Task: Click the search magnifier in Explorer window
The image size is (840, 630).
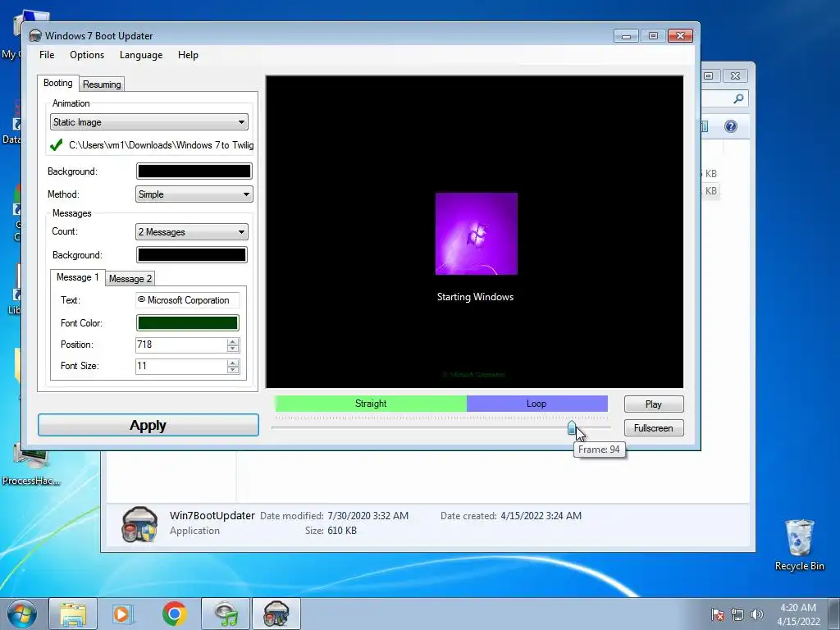Action: point(739,98)
